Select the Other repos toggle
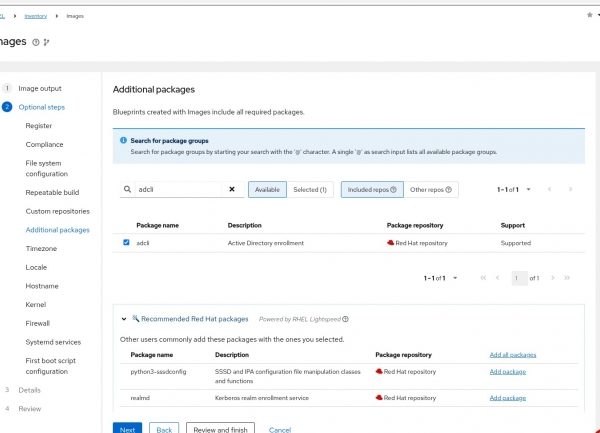The width and height of the screenshot is (600, 433). tap(431, 190)
